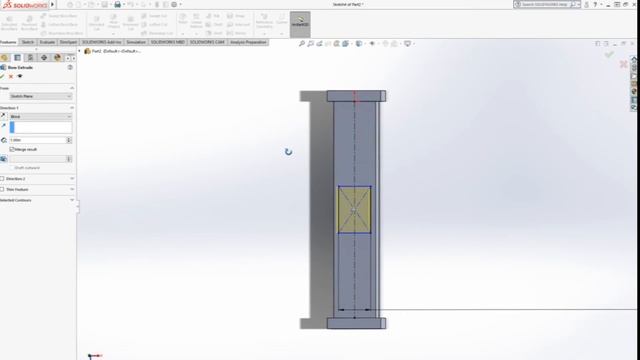This screenshot has height=360, width=640.
Task: Click panel tab scroll left arrow
Action: click(x=68, y=58)
